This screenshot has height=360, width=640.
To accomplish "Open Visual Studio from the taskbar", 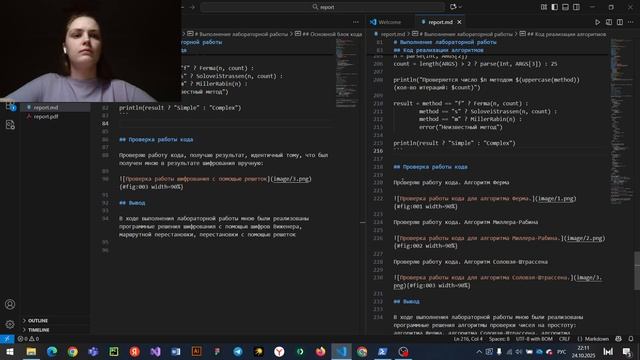I will [x=155, y=351].
